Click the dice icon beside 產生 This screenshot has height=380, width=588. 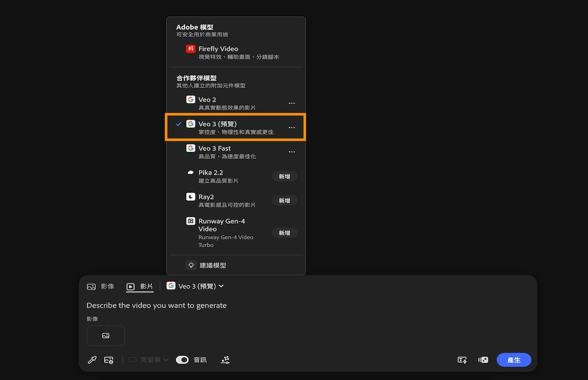pyautogui.click(x=483, y=360)
